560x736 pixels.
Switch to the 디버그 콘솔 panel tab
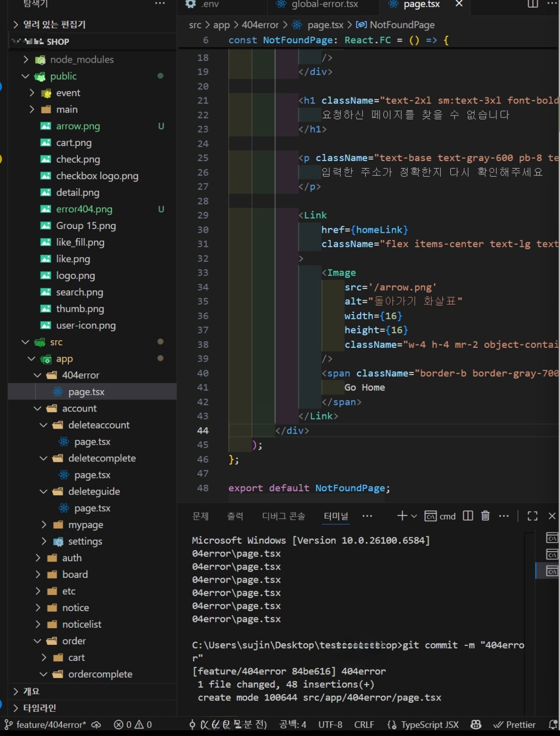(x=284, y=516)
